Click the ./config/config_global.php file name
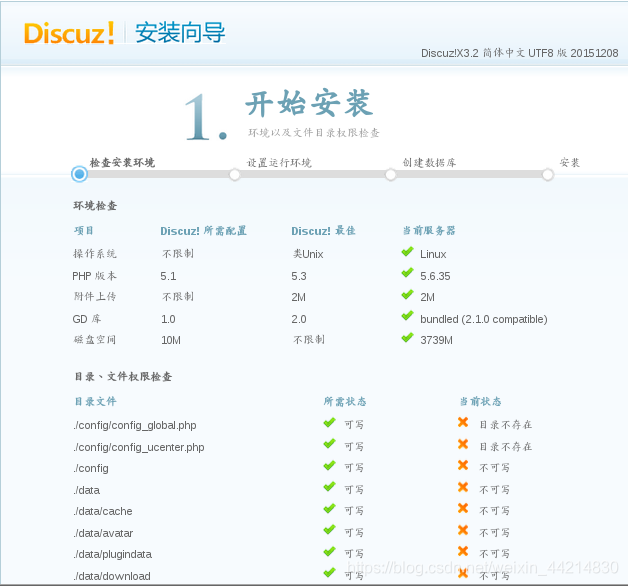628x586 pixels. [x=135, y=425]
